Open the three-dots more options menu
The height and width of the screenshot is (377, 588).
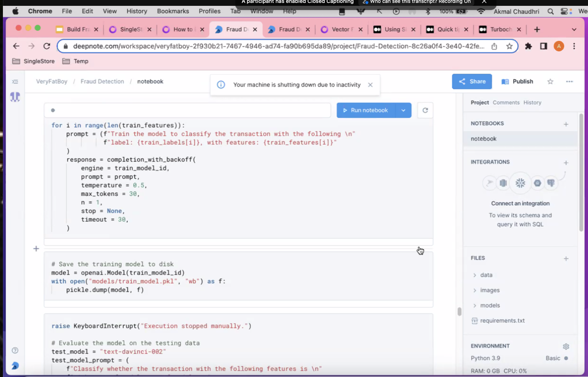click(569, 82)
